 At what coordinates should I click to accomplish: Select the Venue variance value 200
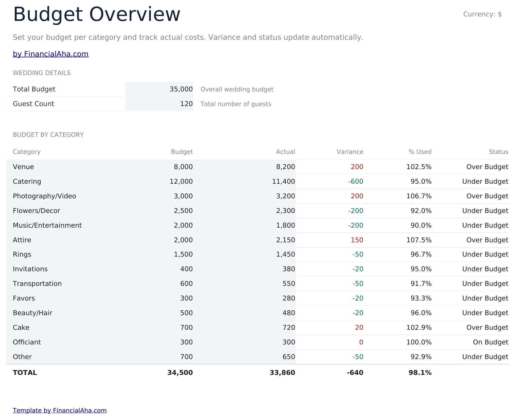click(x=357, y=167)
